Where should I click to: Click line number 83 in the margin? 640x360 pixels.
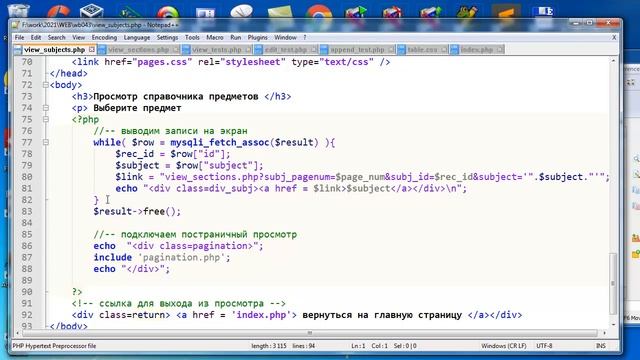(x=27, y=211)
